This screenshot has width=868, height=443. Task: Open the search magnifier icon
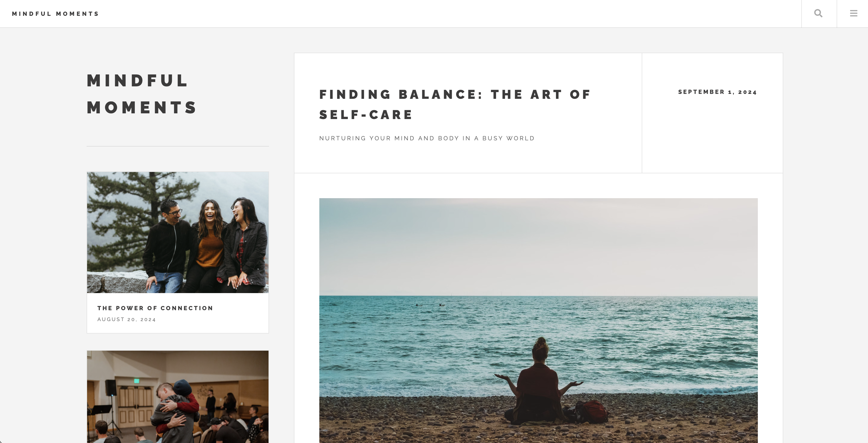click(x=818, y=13)
